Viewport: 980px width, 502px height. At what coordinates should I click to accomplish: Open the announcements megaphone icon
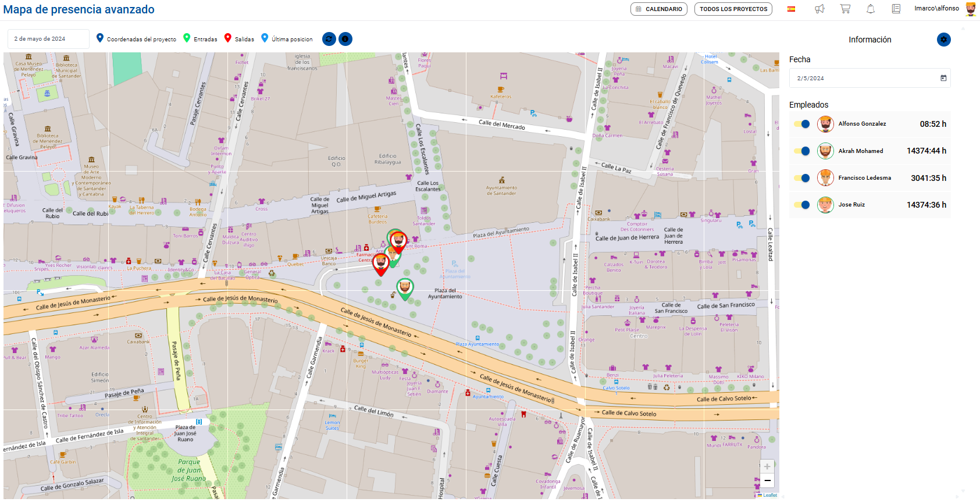click(x=819, y=9)
